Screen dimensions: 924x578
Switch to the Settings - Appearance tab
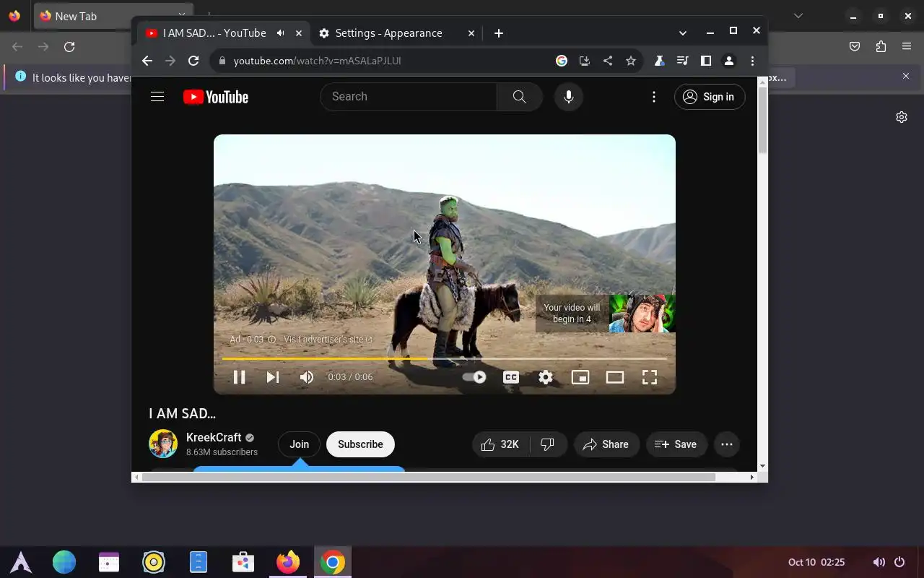click(388, 33)
